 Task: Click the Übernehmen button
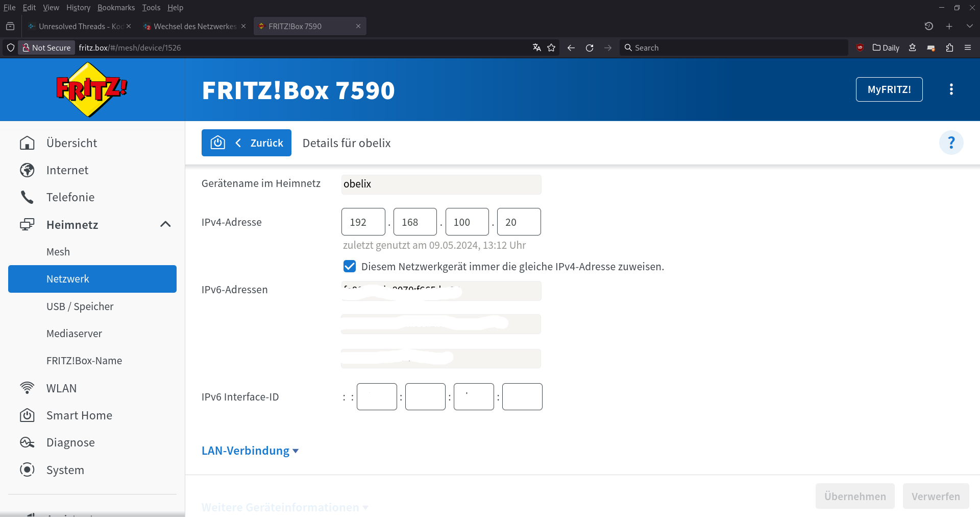tap(855, 496)
